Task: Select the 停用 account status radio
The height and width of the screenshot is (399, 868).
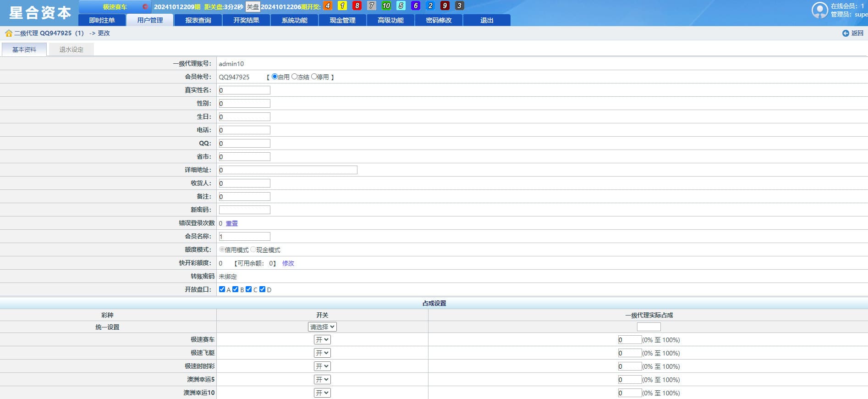Action: click(314, 77)
